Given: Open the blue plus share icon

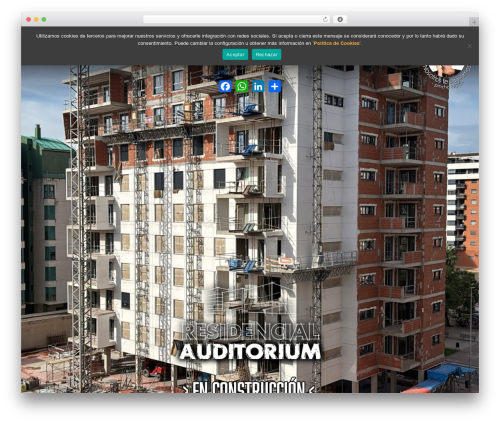Looking at the screenshot, I should pos(275,86).
